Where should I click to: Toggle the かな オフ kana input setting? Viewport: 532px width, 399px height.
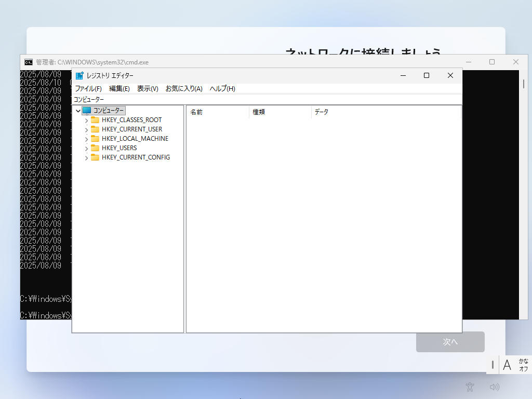[523, 365]
